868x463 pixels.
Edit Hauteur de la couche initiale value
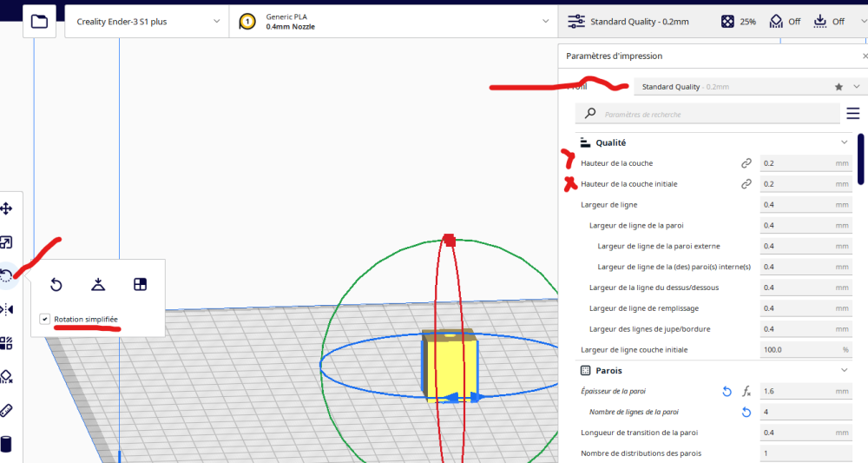pyautogui.click(x=806, y=184)
